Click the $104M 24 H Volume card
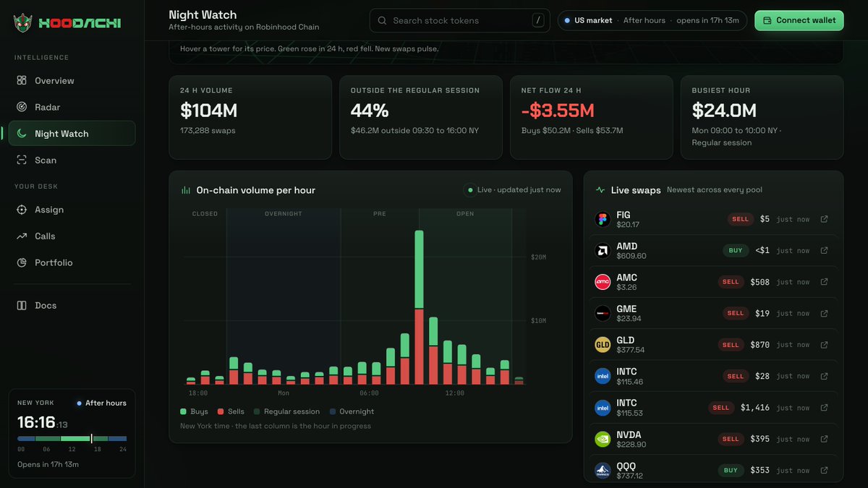 point(250,117)
